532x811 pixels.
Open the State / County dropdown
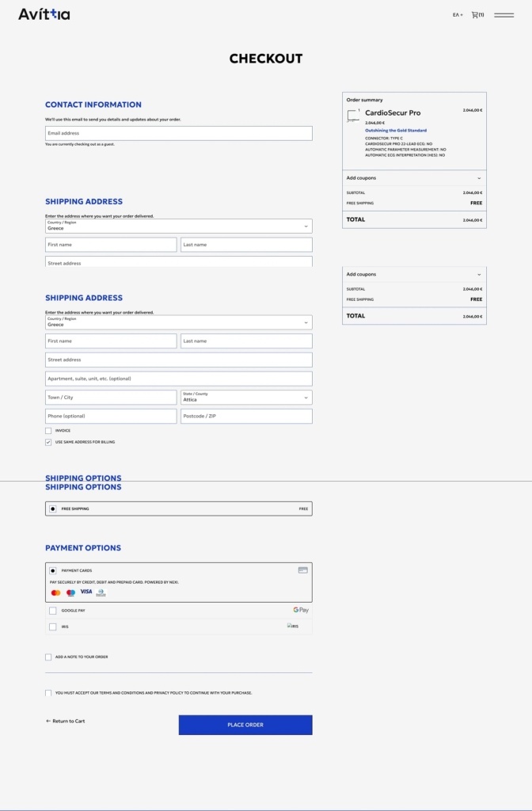246,398
